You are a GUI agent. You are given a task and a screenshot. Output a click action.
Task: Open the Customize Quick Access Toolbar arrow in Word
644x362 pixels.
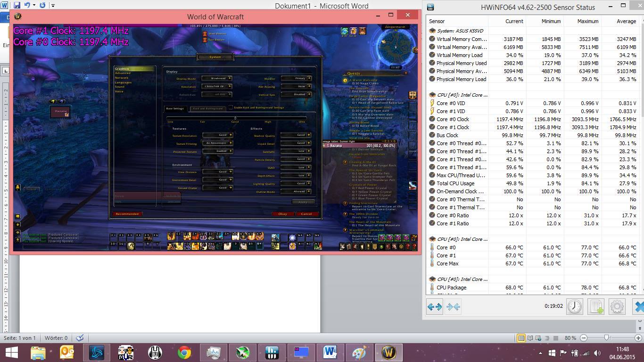[53, 6]
